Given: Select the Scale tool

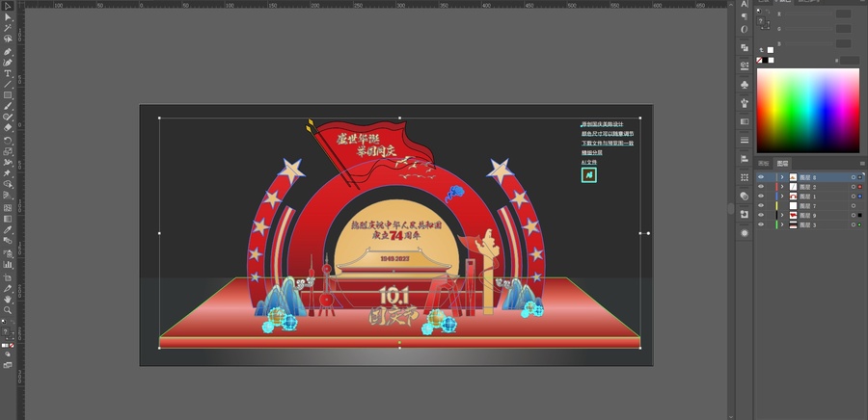Looking at the screenshot, I should 8,151.
